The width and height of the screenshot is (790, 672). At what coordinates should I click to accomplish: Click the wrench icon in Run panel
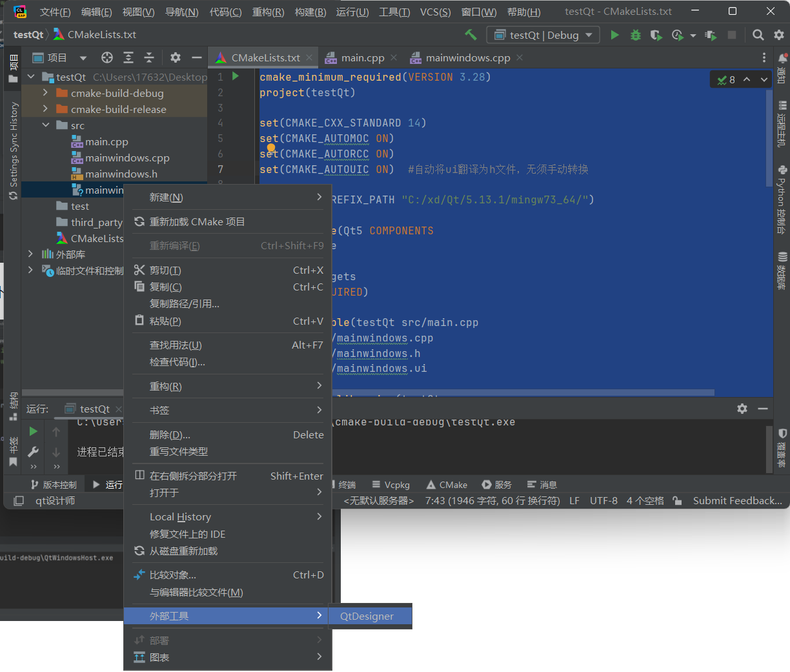point(33,452)
